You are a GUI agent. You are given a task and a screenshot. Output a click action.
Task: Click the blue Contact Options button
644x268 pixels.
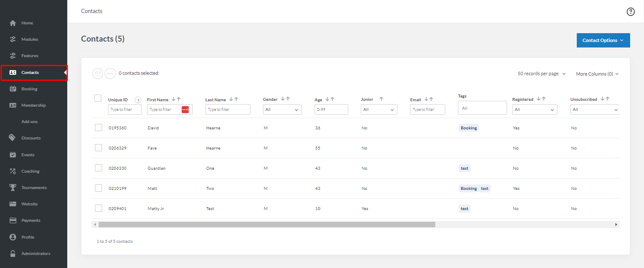[x=603, y=40]
